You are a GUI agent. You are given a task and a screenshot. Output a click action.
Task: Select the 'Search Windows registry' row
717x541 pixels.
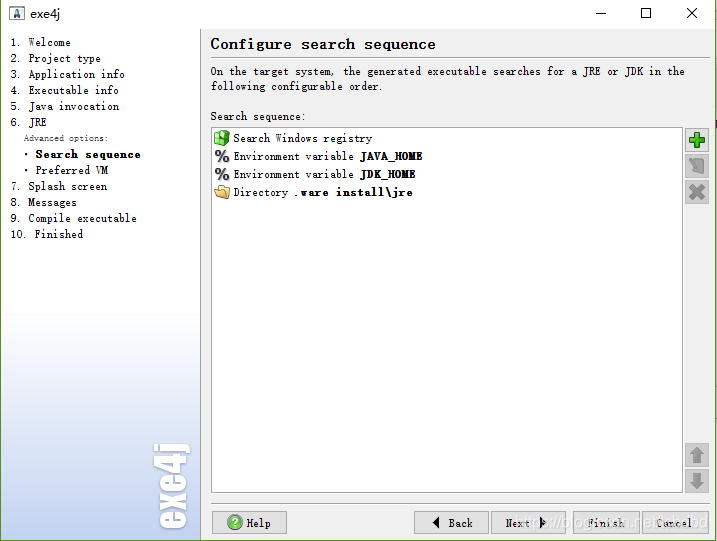[447, 138]
